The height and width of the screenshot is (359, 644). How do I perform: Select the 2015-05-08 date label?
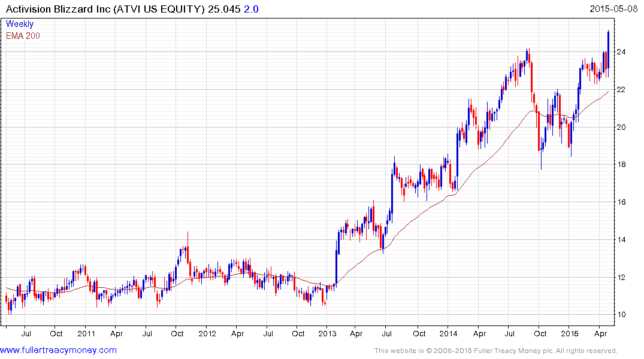613,9
